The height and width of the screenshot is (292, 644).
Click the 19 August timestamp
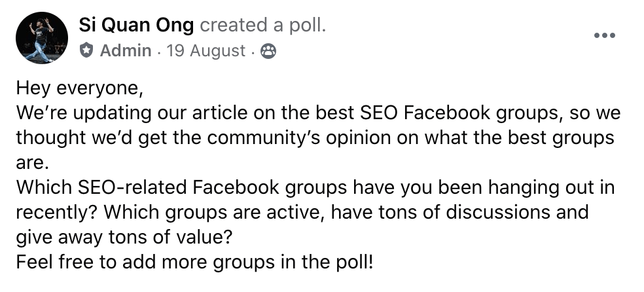206,51
